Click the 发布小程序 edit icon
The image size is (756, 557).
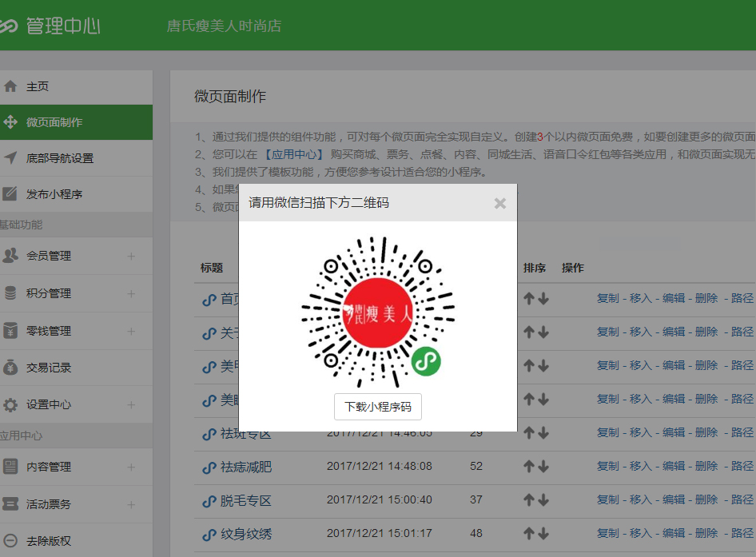point(10,193)
